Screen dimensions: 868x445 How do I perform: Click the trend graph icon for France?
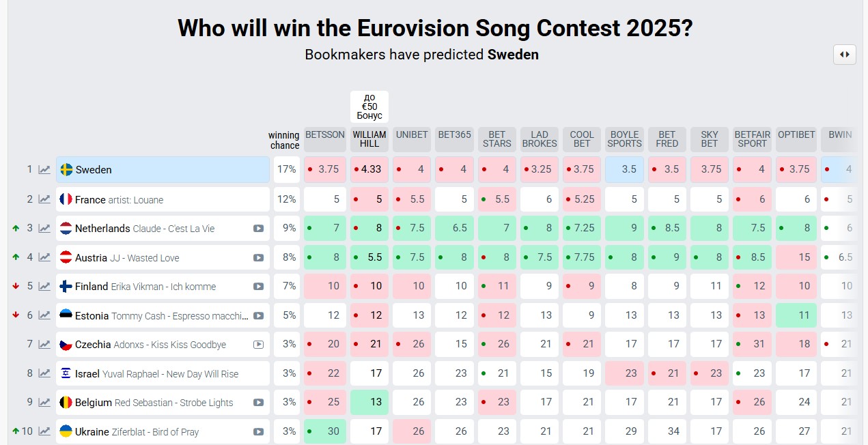point(44,199)
